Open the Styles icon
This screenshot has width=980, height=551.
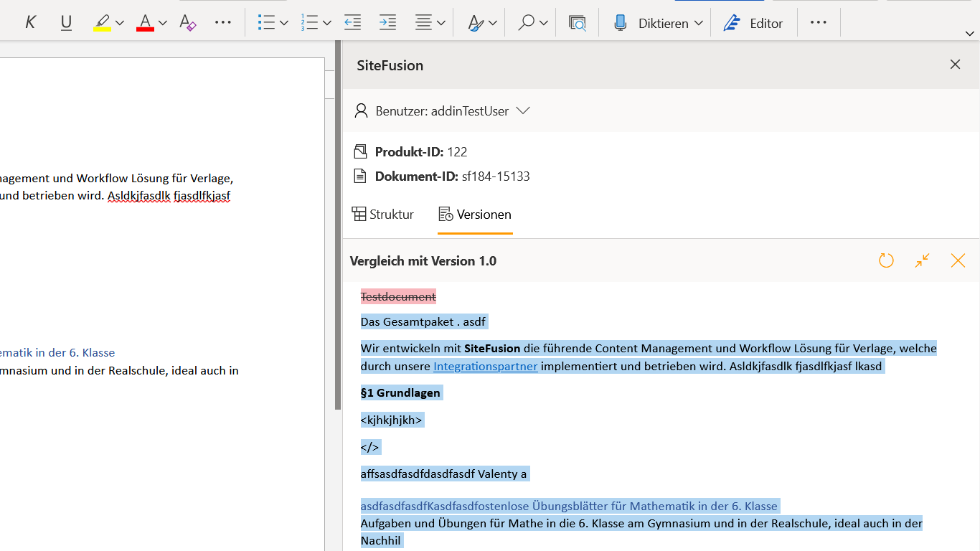[475, 23]
